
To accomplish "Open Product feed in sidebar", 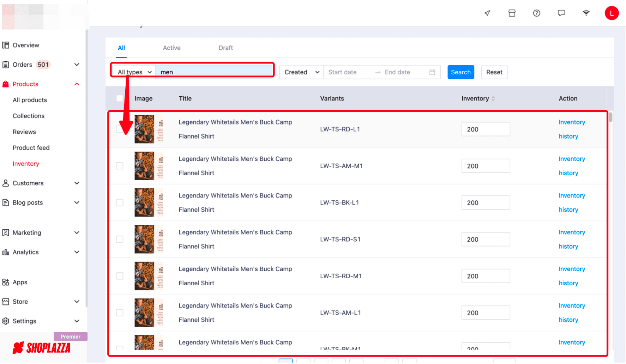I will point(31,147).
